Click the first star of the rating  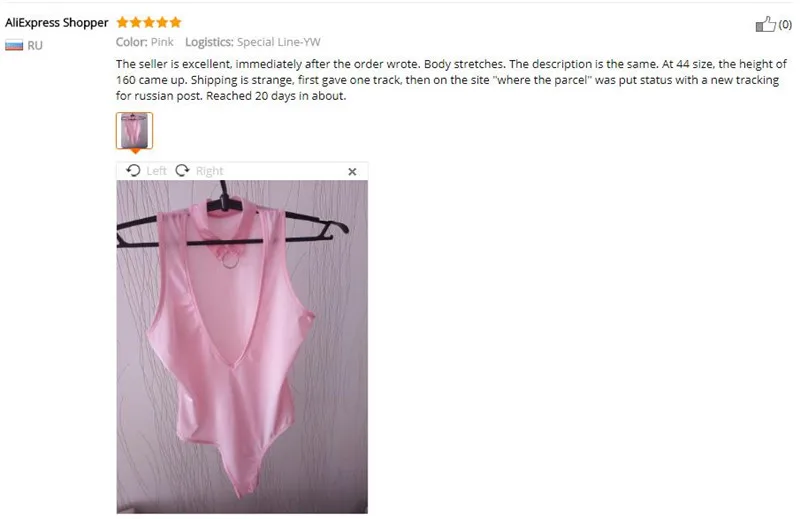(x=122, y=22)
